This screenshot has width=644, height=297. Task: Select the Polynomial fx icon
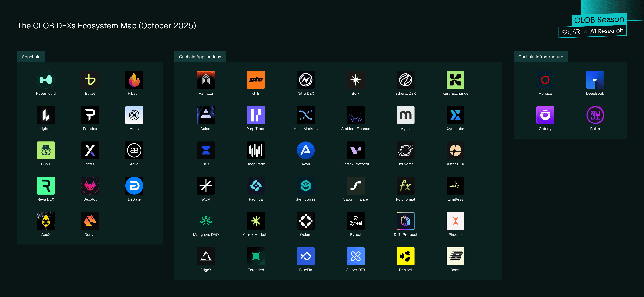(405, 186)
